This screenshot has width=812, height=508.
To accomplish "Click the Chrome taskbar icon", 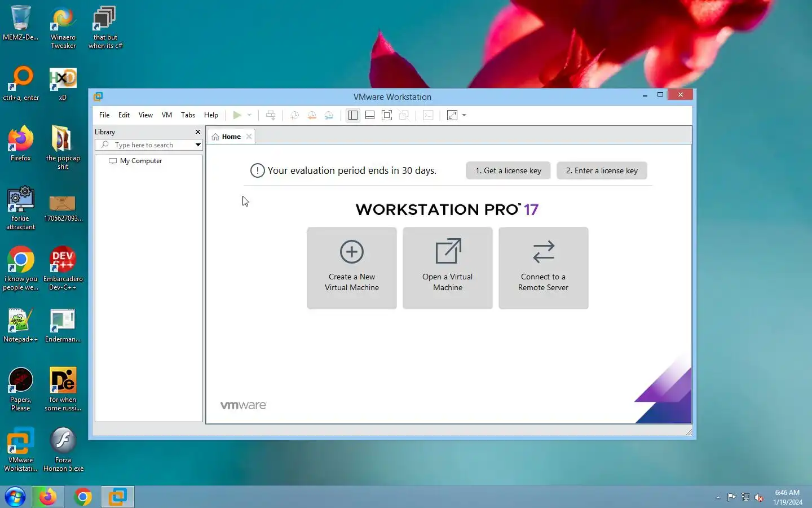I will [83, 497].
